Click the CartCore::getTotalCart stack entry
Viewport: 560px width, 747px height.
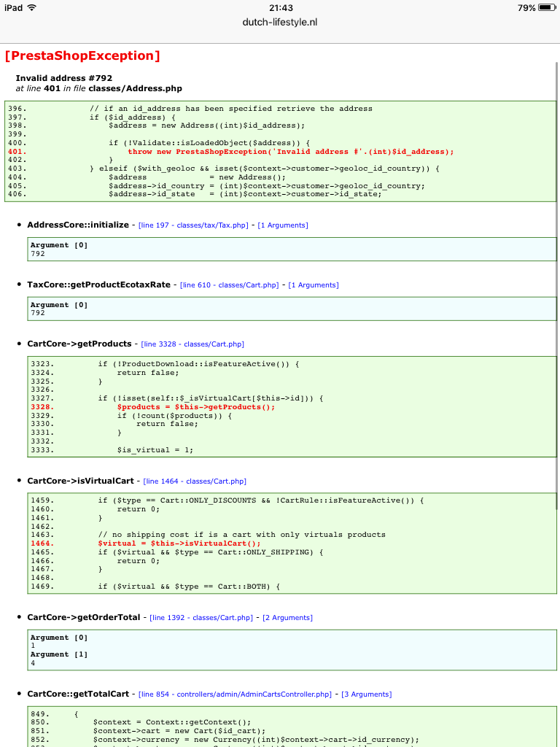click(x=78, y=694)
